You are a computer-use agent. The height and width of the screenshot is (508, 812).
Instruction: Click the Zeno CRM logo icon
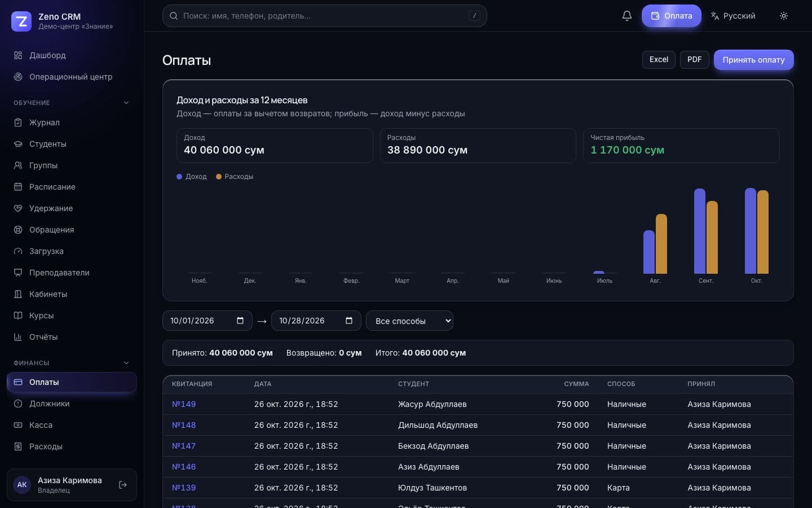coord(21,21)
